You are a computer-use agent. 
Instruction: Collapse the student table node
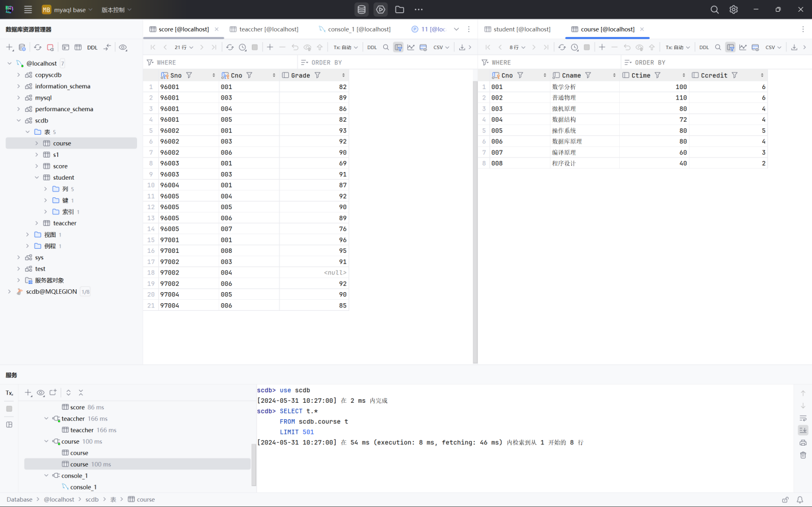[37, 177]
